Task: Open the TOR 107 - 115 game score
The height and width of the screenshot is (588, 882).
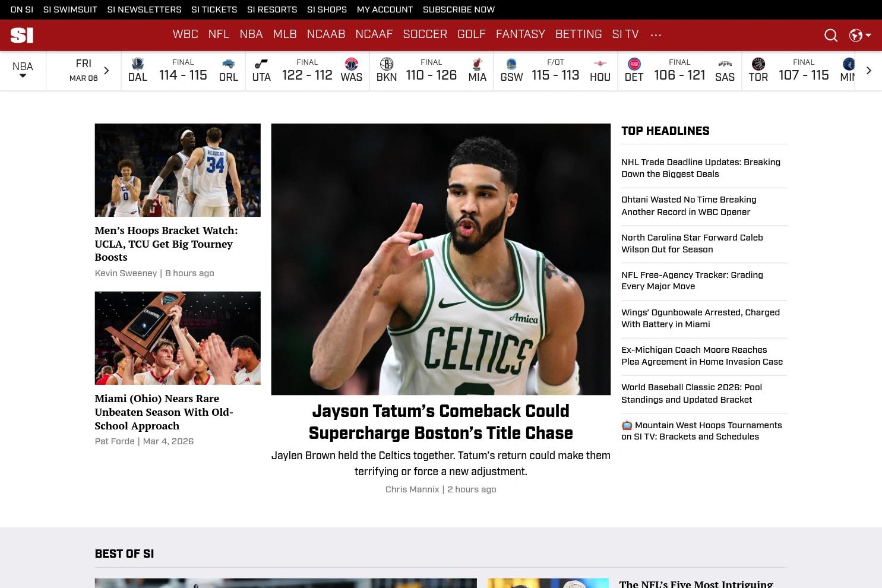Action: tap(799, 71)
